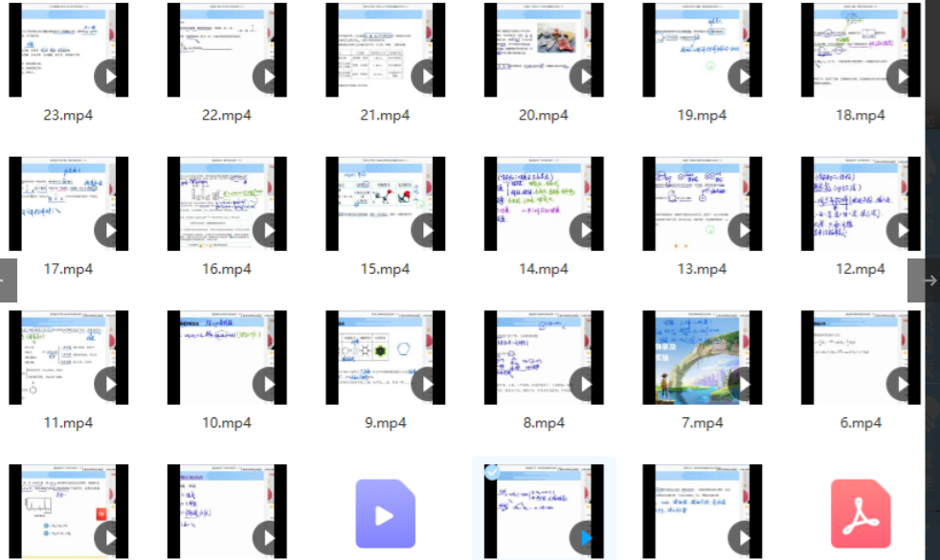The image size is (940, 560).
Task: Uncheck the blue checkmark on the selected video
Action: [491, 472]
